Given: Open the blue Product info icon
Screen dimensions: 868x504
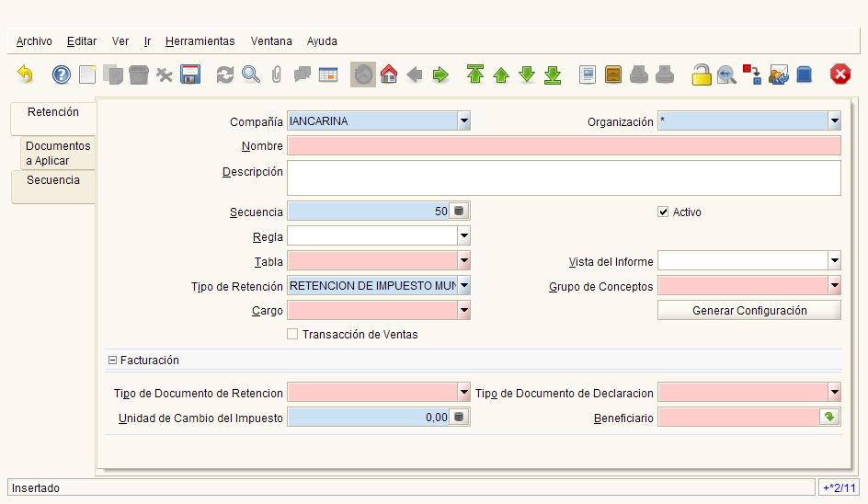Looking at the screenshot, I should (x=804, y=74).
